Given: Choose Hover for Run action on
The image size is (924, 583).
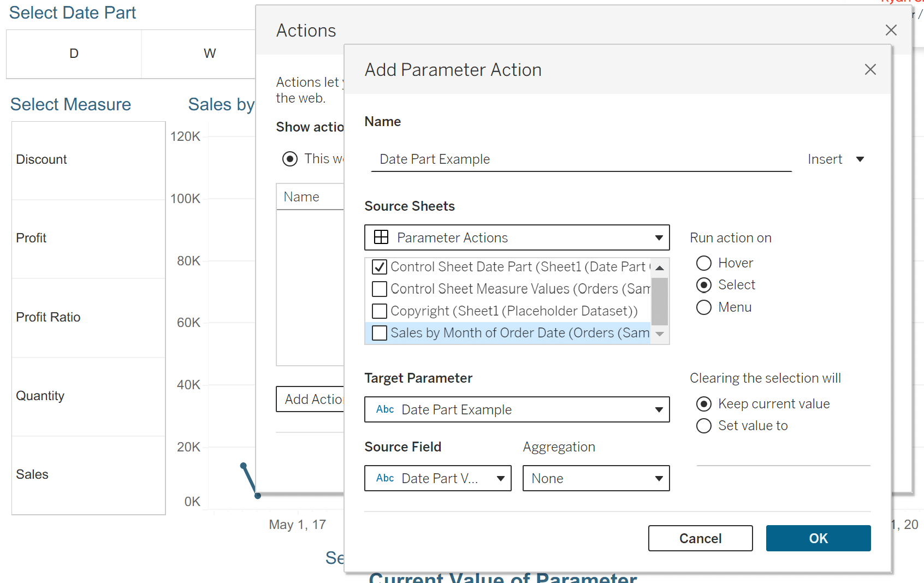Looking at the screenshot, I should (x=704, y=263).
